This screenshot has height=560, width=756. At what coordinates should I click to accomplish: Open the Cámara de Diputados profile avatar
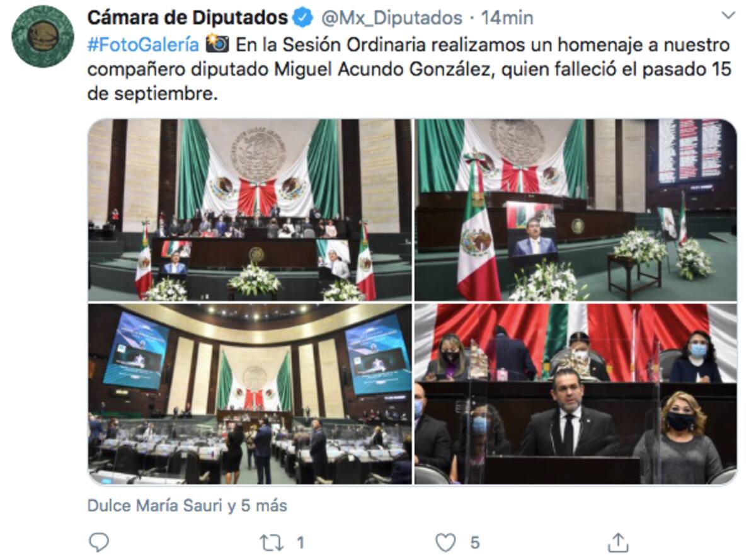43,36
